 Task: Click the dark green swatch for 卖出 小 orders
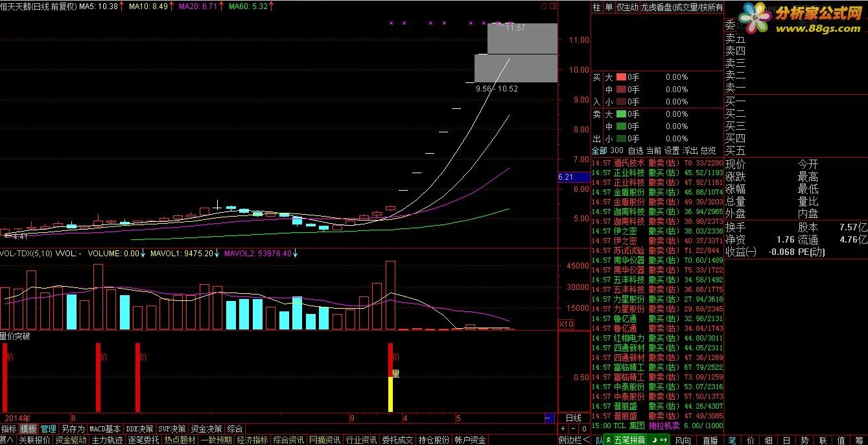click(x=621, y=139)
